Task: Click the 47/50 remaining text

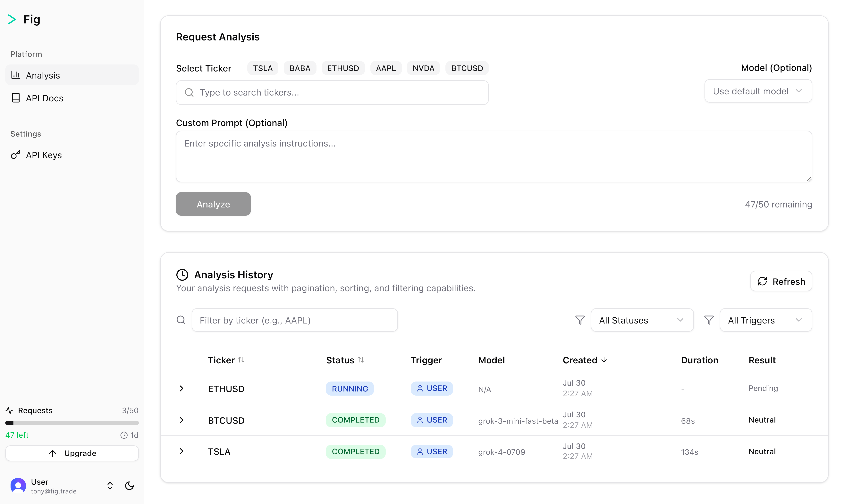Action: coord(778,204)
